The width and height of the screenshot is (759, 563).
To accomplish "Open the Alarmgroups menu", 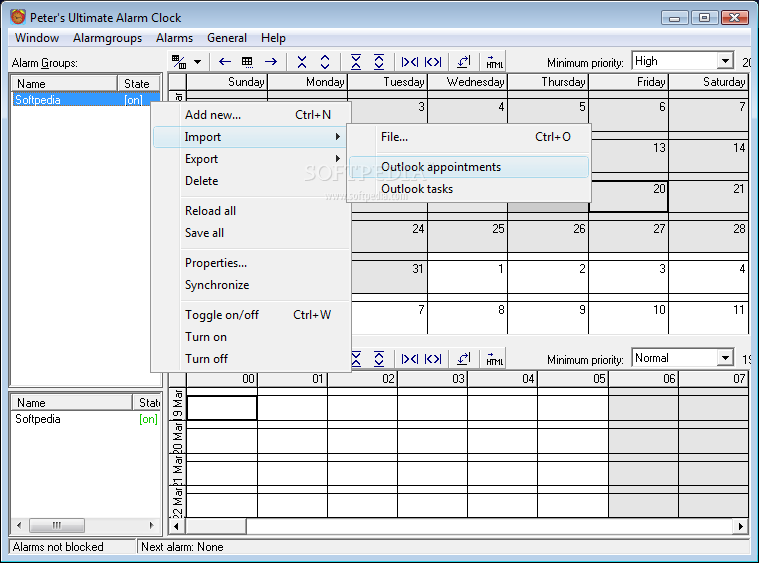I will pos(107,38).
